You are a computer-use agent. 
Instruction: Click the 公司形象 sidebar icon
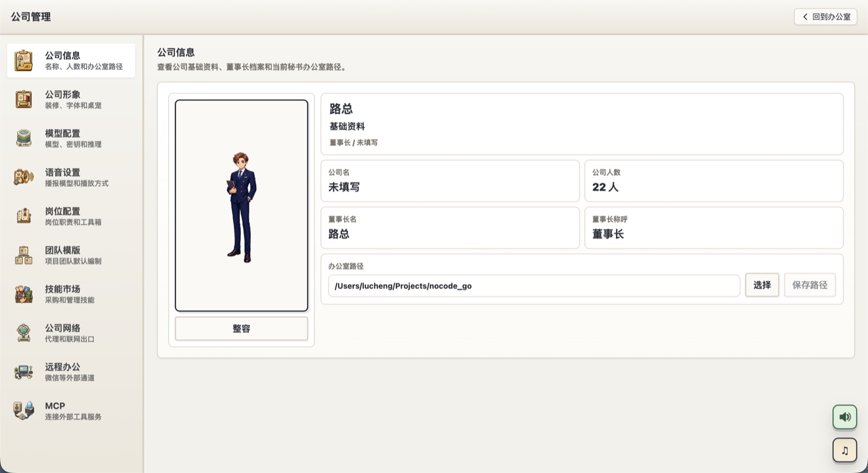pyautogui.click(x=23, y=99)
